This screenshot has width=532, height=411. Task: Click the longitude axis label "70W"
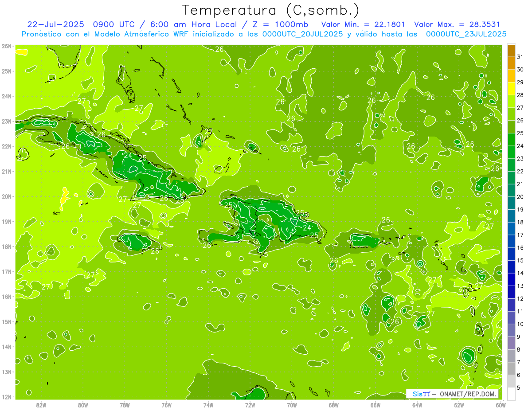(292, 405)
